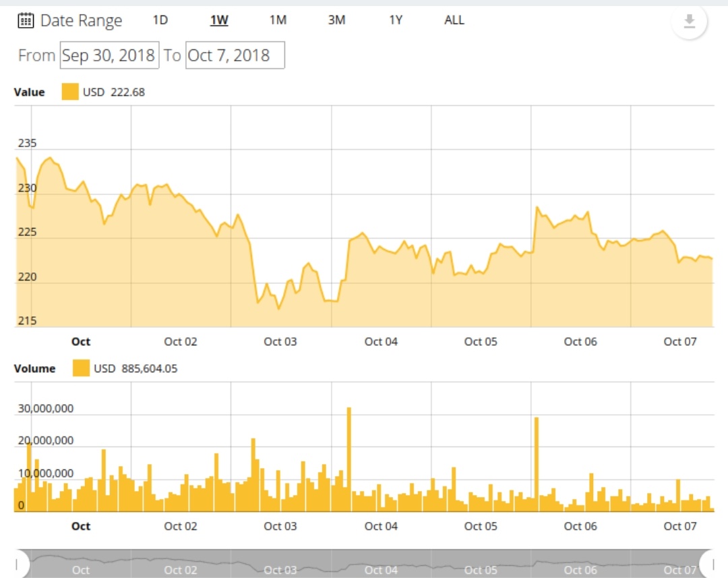Click 'Oct 02' label under volume chart
This screenshot has width=728, height=578.
180,526
